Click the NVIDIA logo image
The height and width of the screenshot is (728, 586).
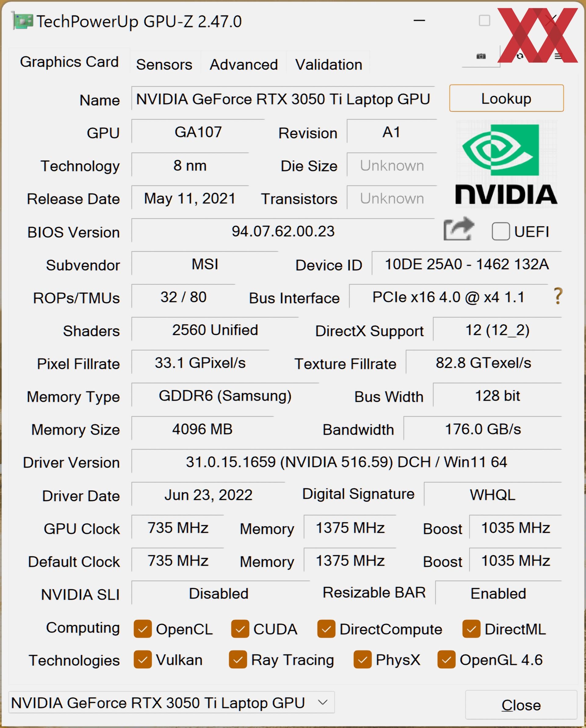(x=506, y=164)
